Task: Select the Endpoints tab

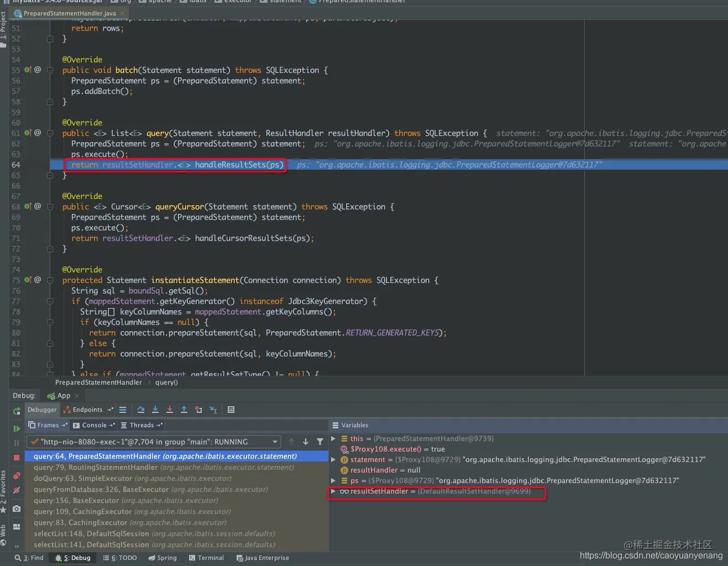Action: pos(87,410)
